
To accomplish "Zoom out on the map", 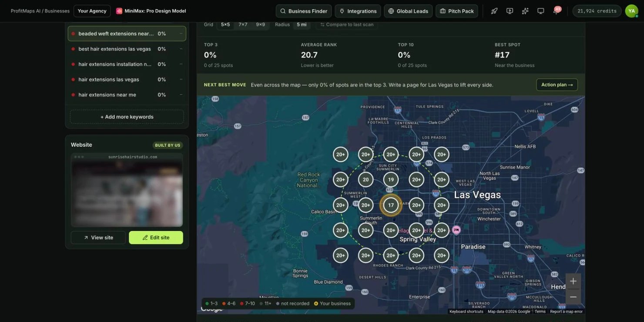I will tap(573, 297).
